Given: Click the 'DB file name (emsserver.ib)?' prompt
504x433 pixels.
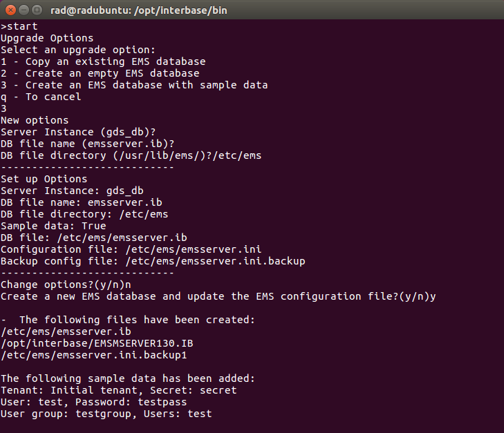Looking at the screenshot, I should (x=87, y=144).
